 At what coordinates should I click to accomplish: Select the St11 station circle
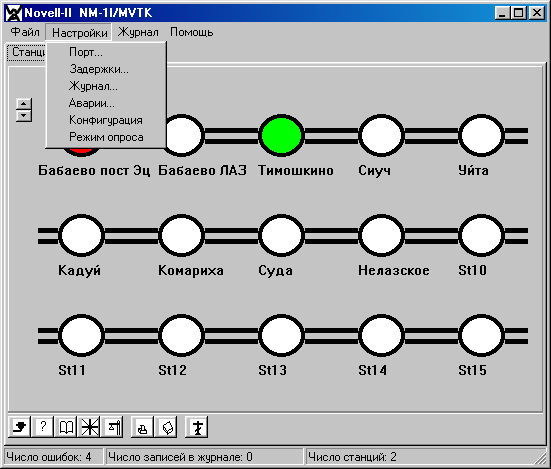[82, 336]
